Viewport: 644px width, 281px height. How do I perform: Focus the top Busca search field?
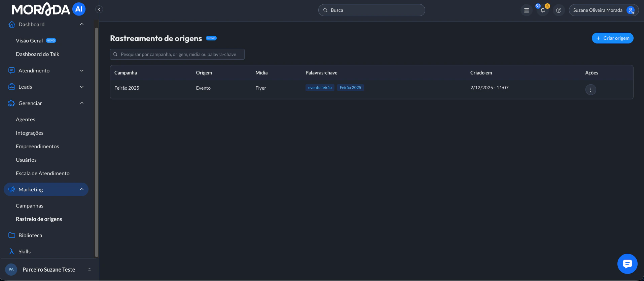coord(371,10)
